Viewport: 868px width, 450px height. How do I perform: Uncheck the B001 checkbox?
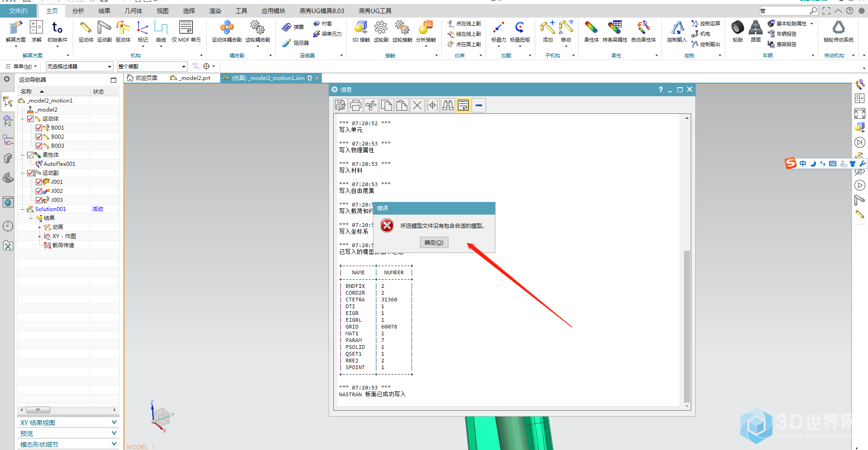(39, 128)
